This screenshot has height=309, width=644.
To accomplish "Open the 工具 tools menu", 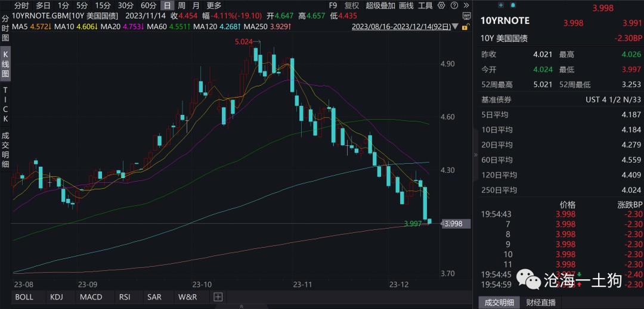I will pyautogui.click(x=425, y=5).
